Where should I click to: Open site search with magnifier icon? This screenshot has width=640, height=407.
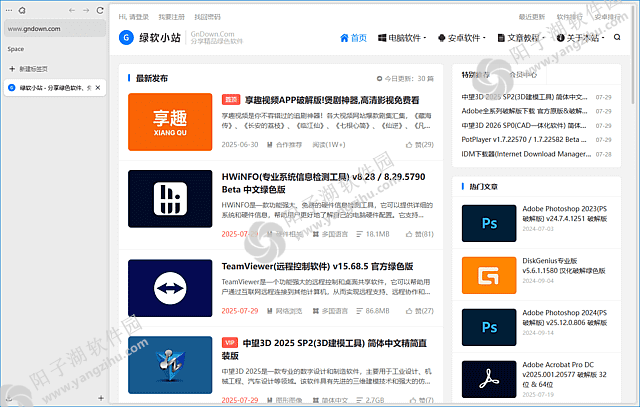point(617,37)
